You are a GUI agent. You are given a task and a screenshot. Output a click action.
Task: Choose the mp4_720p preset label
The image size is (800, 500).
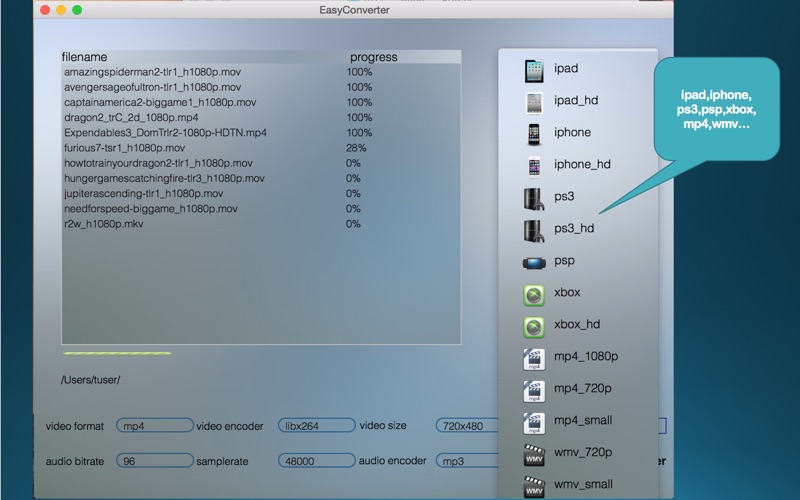[x=583, y=389]
